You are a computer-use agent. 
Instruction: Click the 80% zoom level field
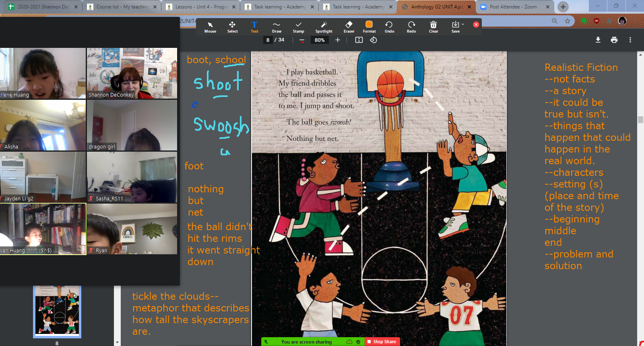click(x=320, y=40)
